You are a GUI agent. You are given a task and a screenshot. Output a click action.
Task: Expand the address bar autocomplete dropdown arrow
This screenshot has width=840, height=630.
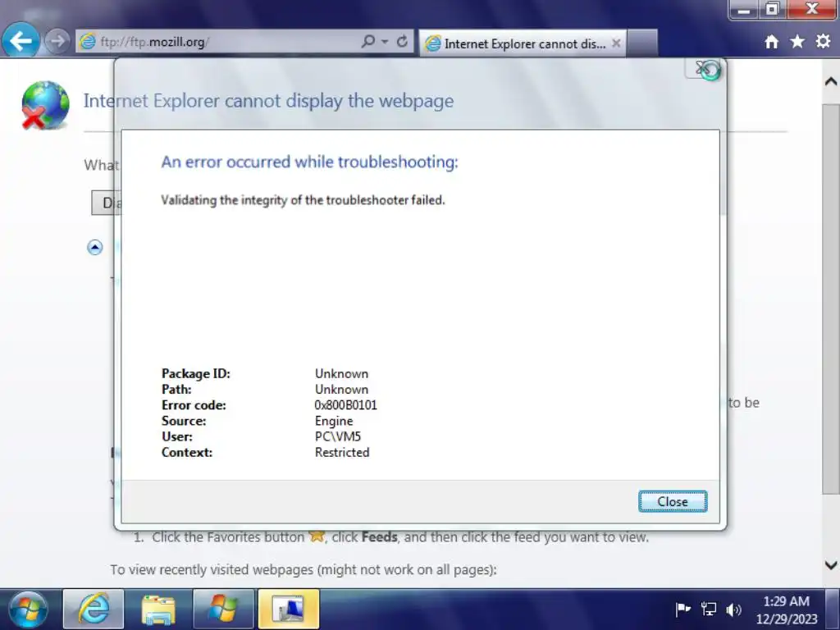click(x=385, y=41)
